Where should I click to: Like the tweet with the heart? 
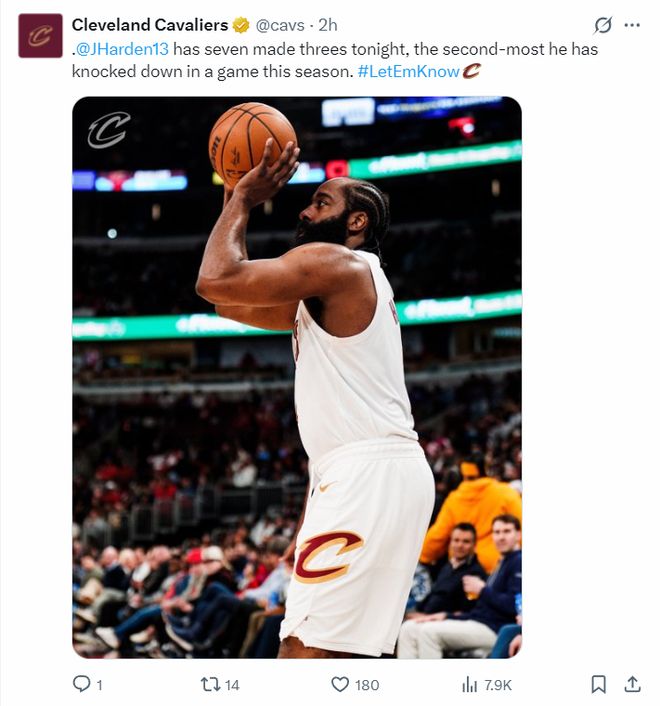coord(340,684)
